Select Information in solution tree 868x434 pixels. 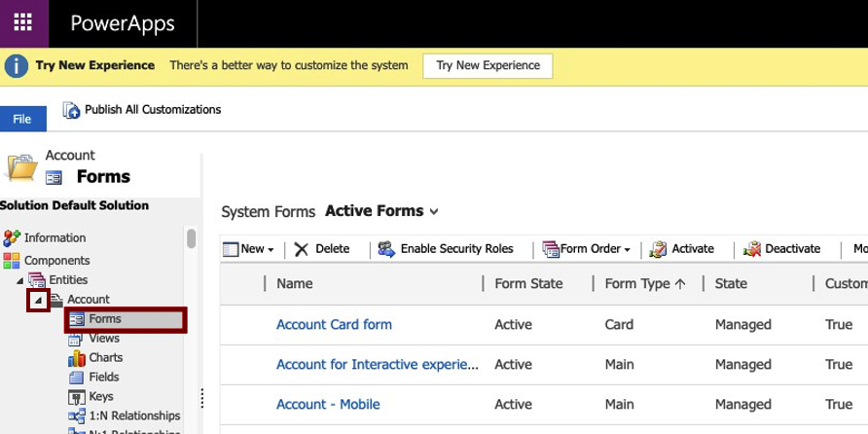54,238
